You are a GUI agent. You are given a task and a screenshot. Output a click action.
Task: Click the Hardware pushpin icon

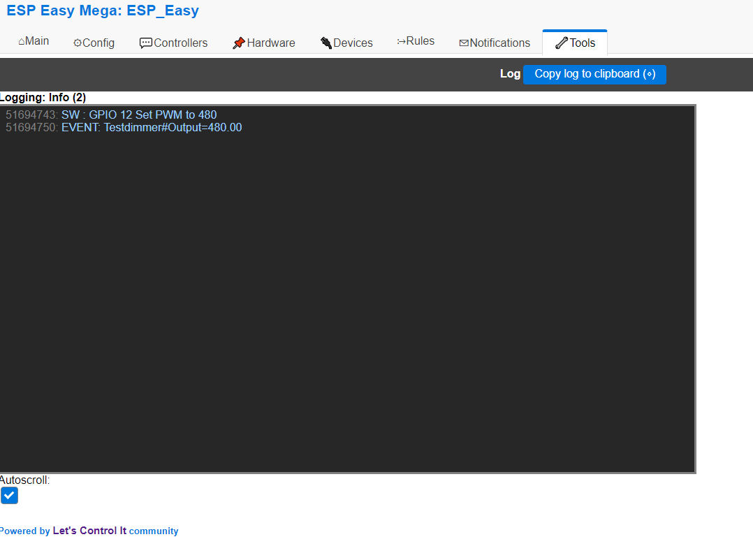click(x=237, y=42)
